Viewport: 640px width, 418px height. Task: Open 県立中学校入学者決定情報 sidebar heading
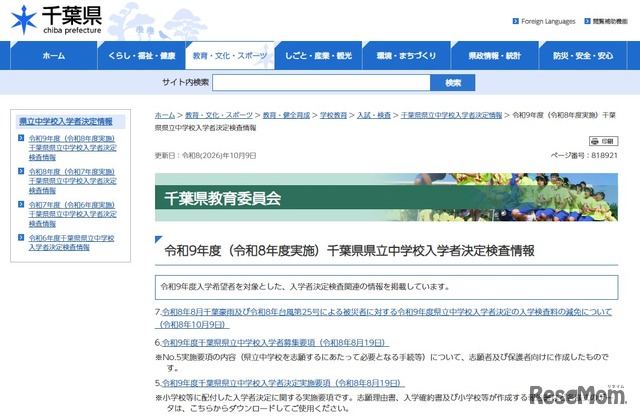click(66, 121)
